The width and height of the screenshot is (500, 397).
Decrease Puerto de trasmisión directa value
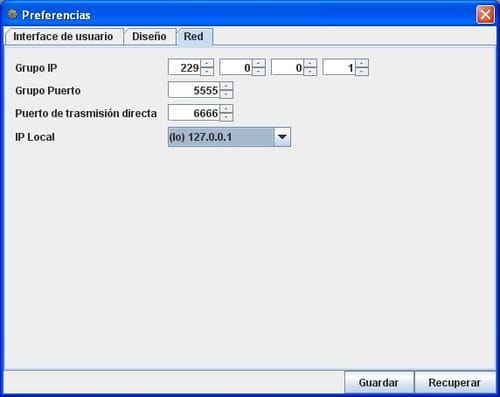point(226,117)
